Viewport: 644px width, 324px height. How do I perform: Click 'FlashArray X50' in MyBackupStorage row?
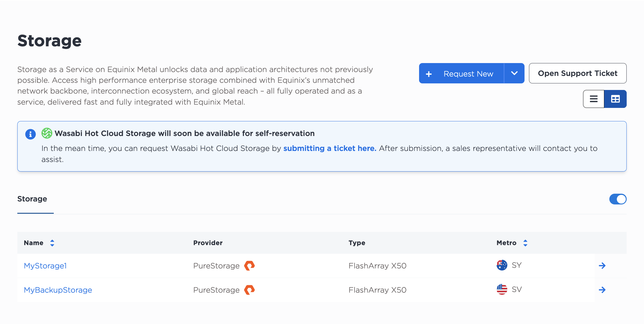pos(378,290)
